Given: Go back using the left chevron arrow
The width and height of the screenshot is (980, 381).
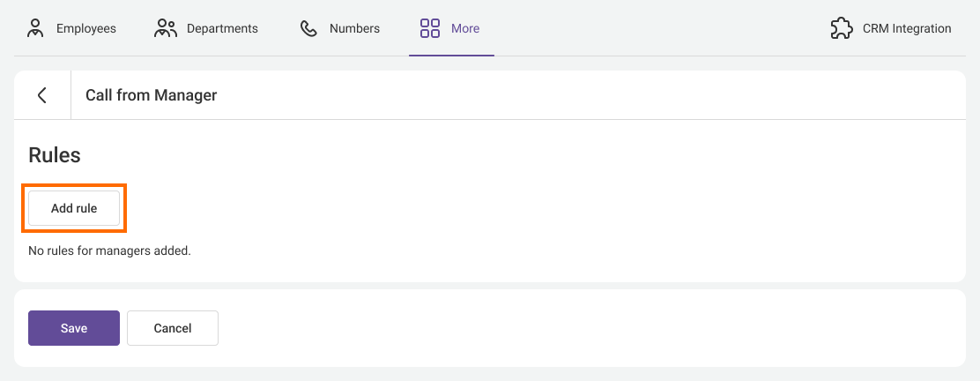Looking at the screenshot, I should click(x=42, y=95).
